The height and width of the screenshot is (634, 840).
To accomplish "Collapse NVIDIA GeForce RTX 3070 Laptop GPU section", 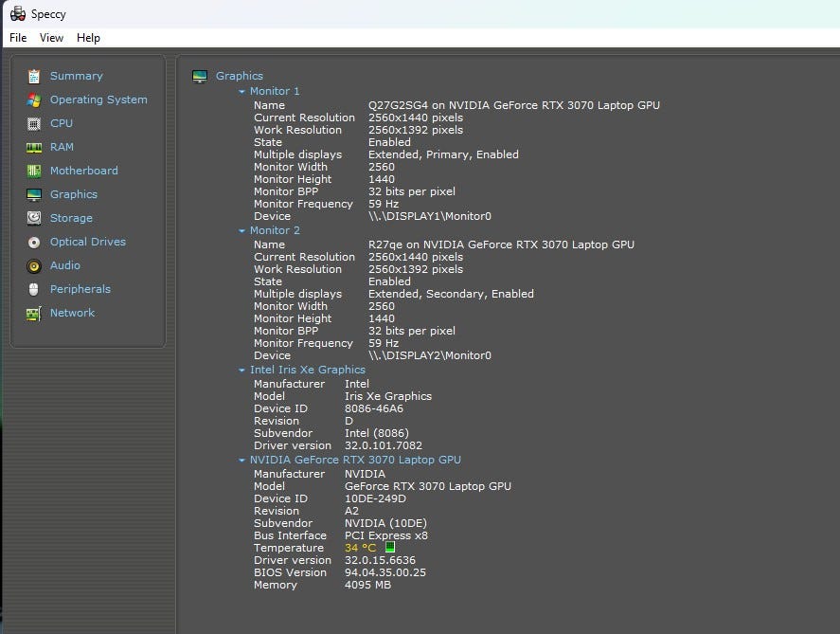I will click(242, 461).
